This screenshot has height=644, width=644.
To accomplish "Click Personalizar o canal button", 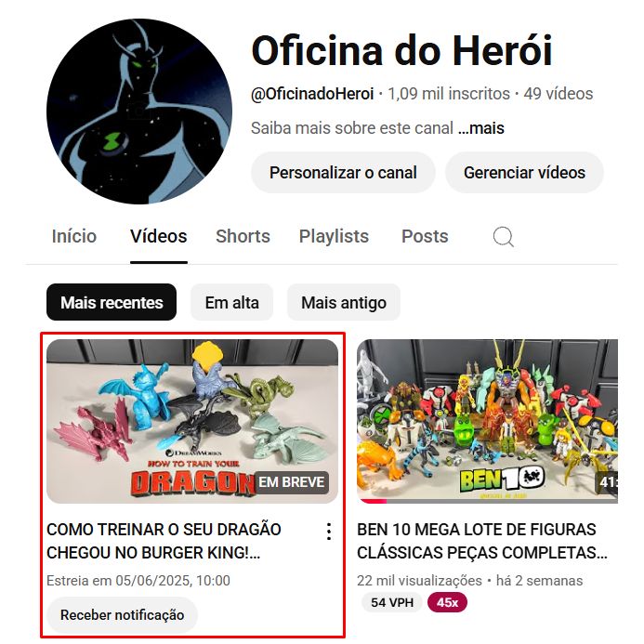I will pos(343,173).
